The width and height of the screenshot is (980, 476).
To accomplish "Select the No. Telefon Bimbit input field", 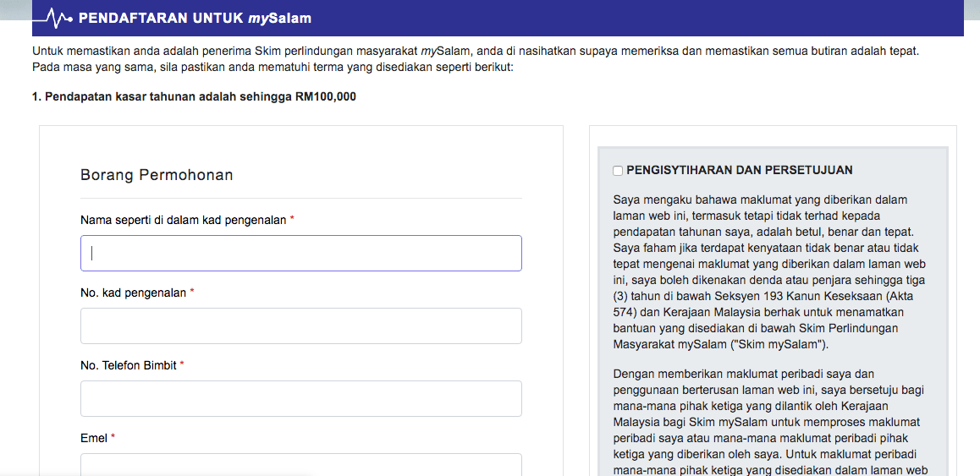I will point(301,398).
